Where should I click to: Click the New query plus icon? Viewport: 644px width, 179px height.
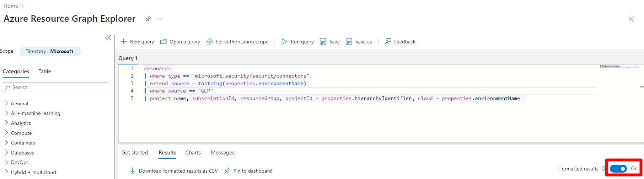tap(124, 42)
